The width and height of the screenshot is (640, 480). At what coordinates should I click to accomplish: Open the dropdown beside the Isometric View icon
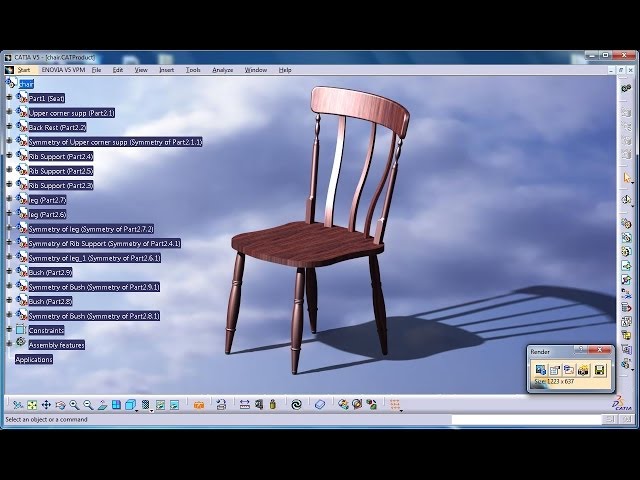point(137,410)
